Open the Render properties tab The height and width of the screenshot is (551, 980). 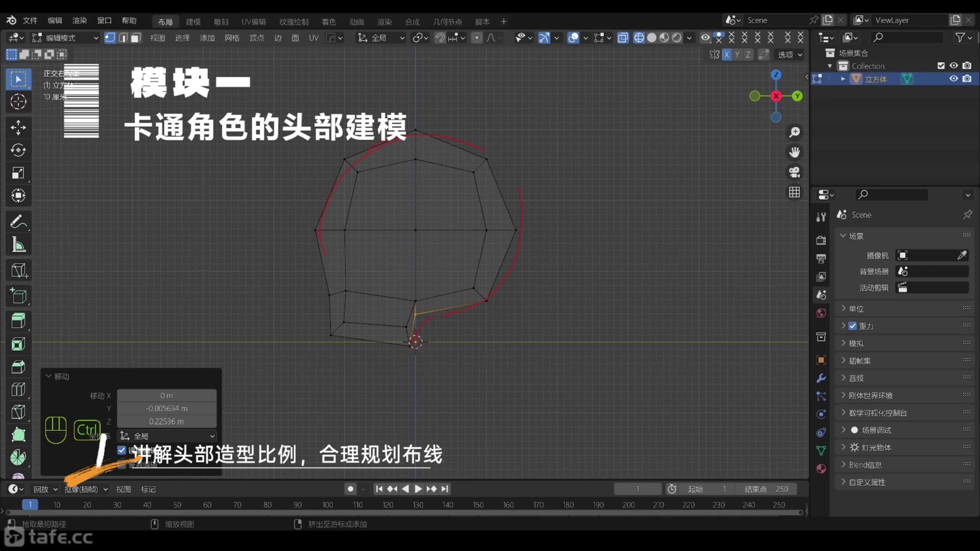[821, 240]
